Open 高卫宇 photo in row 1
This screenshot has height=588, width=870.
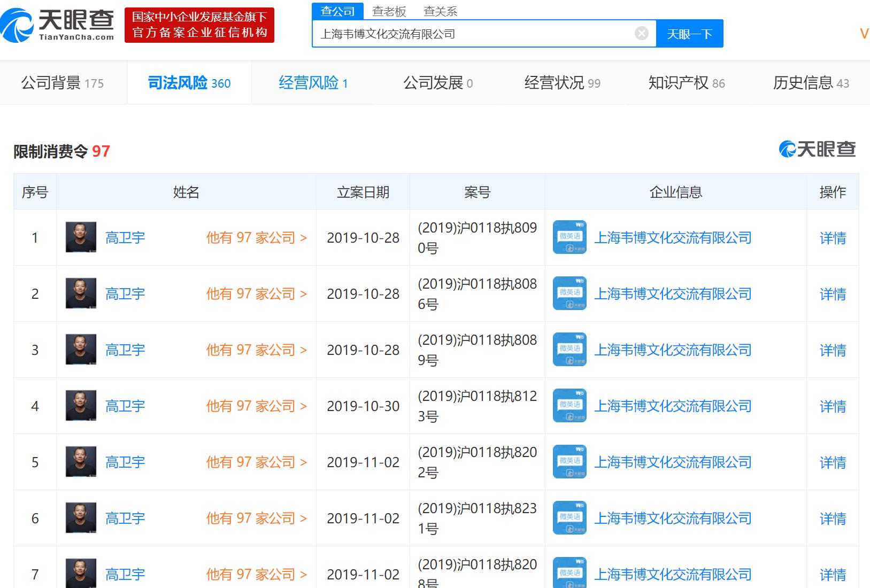81,237
